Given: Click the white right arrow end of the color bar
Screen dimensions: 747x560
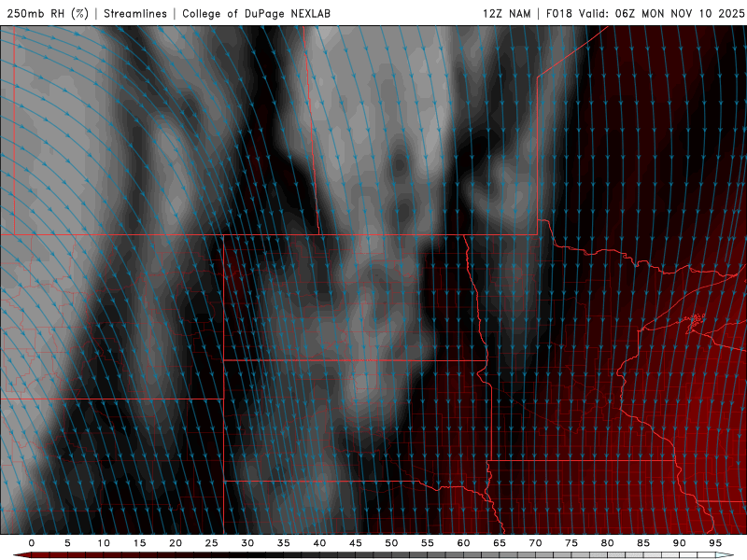Looking at the screenshot, I should click(725, 555).
